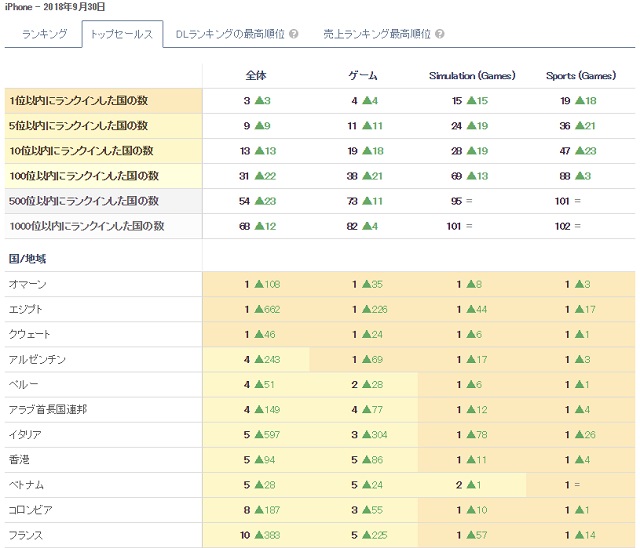This screenshot has width=640, height=548.
Task: Click the ベトナム country row
Action: click(320, 485)
